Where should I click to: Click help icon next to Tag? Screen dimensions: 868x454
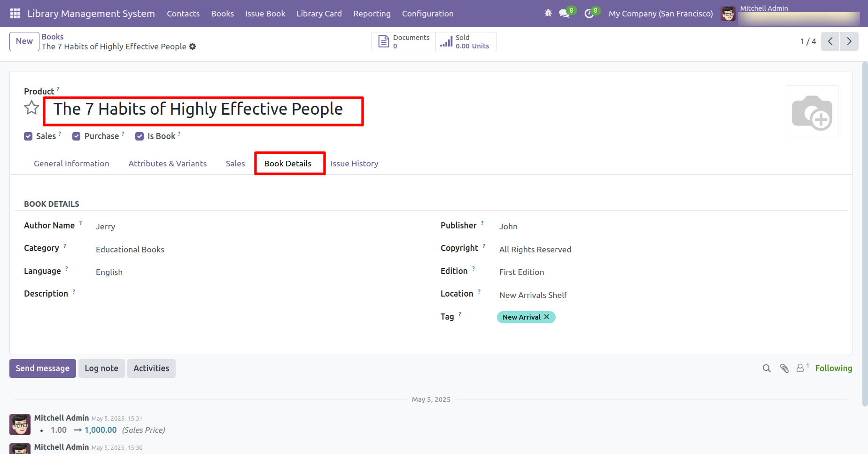click(x=460, y=314)
